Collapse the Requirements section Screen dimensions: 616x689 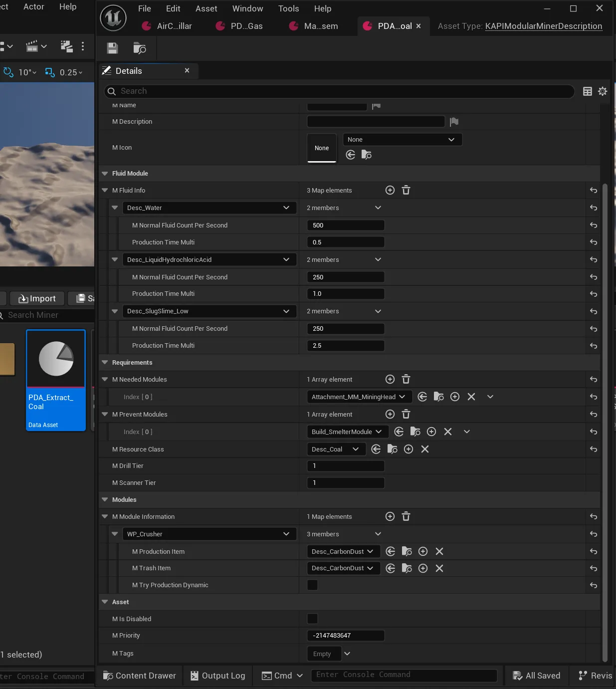[105, 363]
